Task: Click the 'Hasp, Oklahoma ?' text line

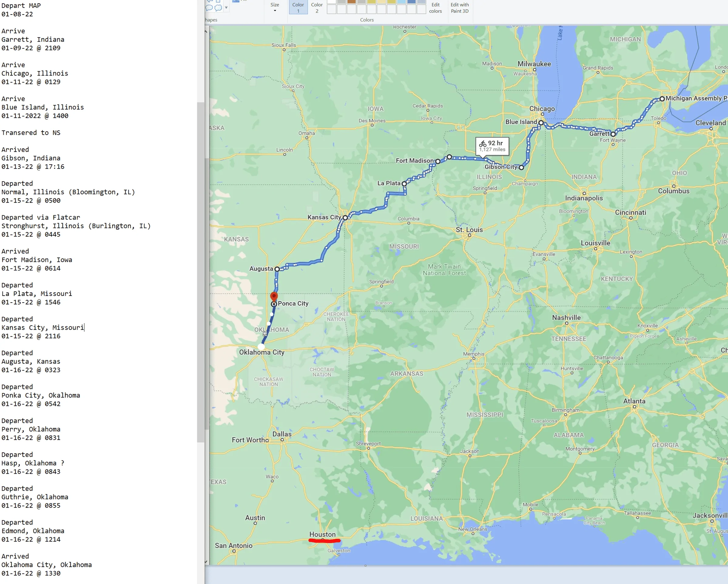Action: pos(33,463)
